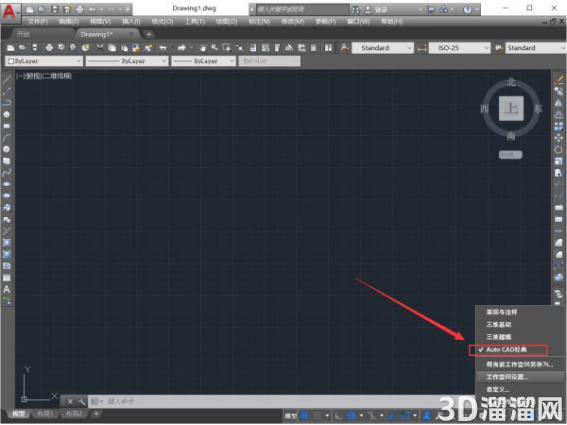Click the Cut (scissors) toolbar icon

coord(100,47)
